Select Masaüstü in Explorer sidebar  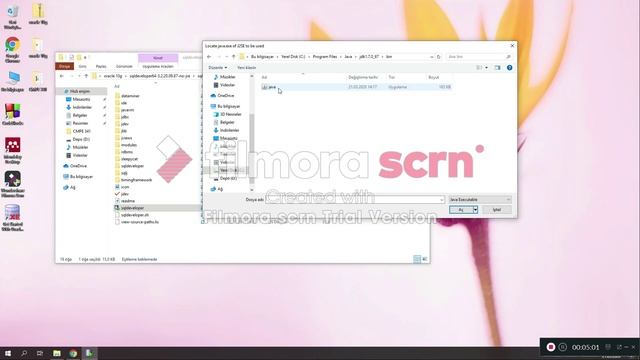(81, 99)
